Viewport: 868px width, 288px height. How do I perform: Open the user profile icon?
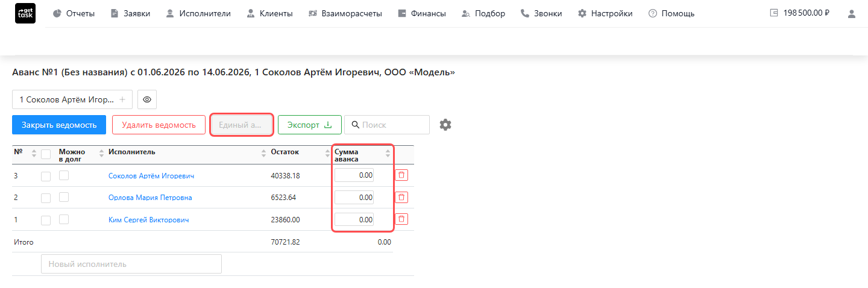click(851, 13)
